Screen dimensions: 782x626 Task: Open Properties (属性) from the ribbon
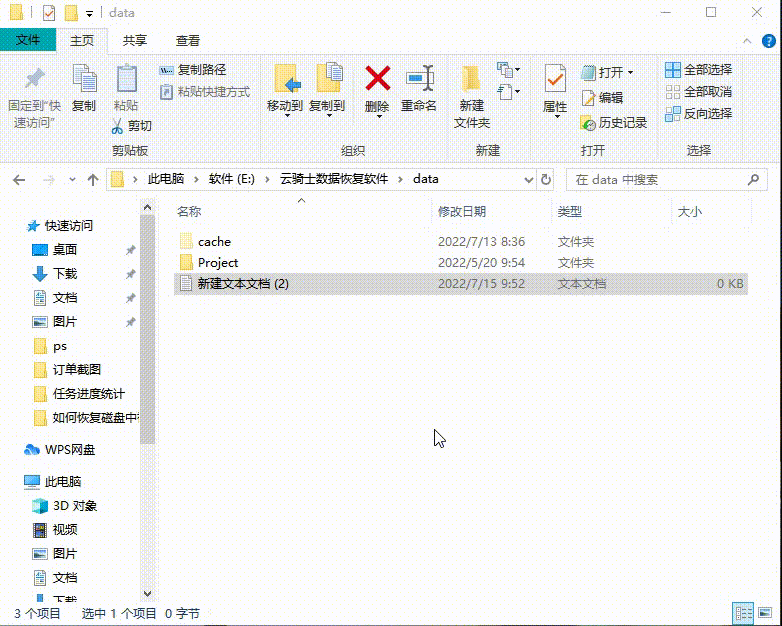click(555, 80)
